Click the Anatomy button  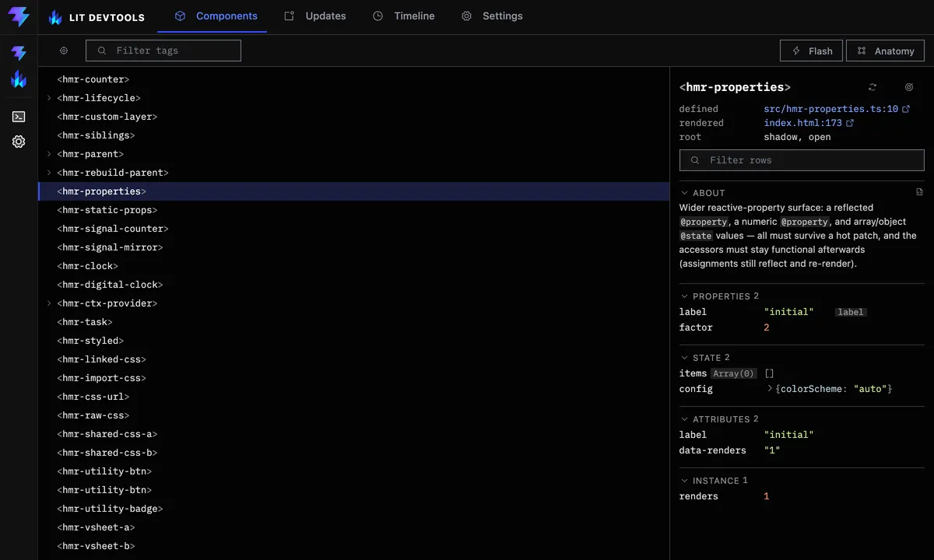(x=886, y=51)
